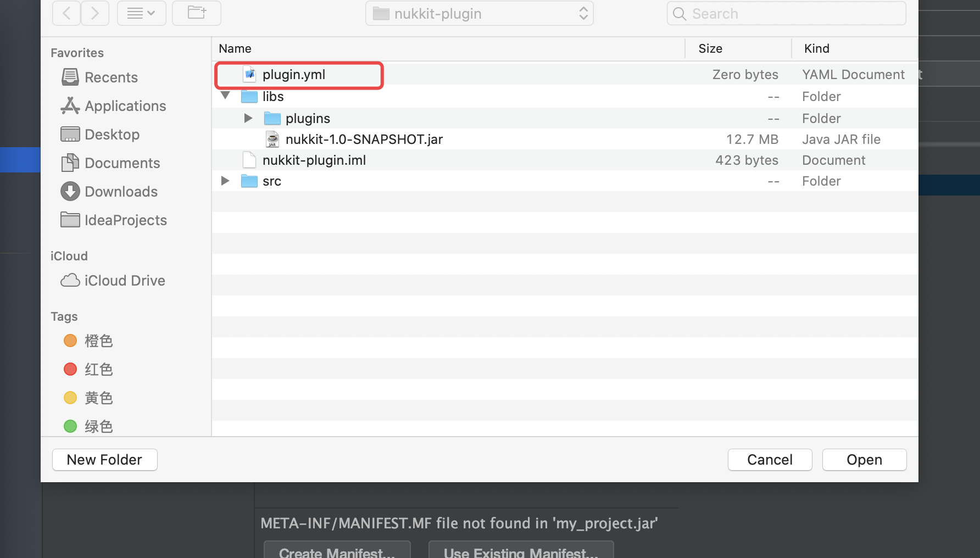Select the plugin.yml file
Viewport: 980px width, 558px height.
(x=293, y=75)
